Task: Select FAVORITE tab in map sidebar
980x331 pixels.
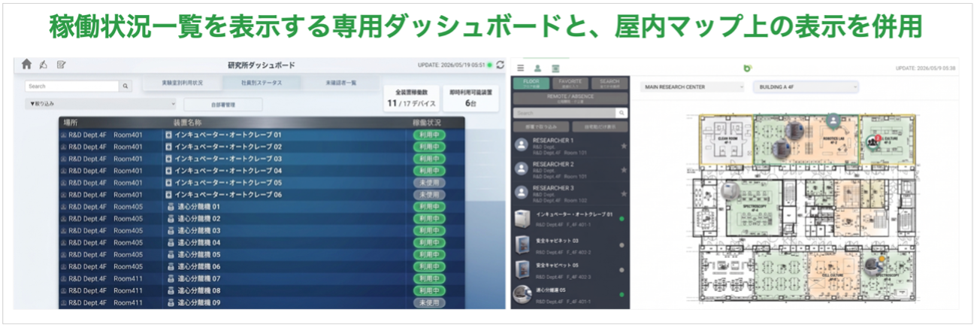Action: pyautogui.click(x=570, y=84)
